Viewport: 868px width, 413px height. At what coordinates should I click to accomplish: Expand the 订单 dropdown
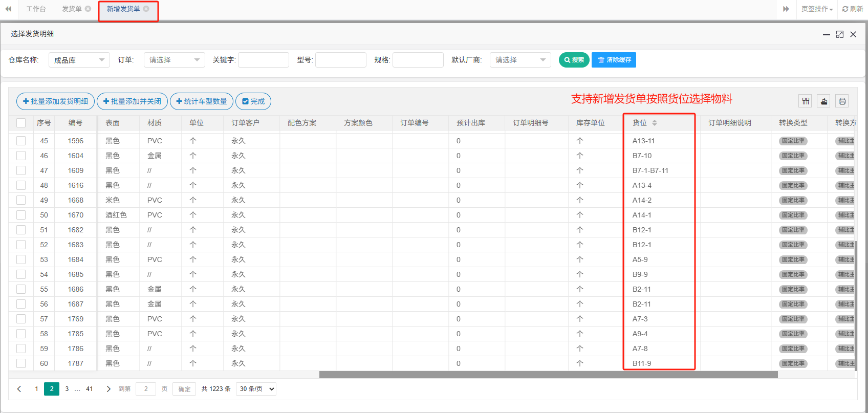(174, 60)
